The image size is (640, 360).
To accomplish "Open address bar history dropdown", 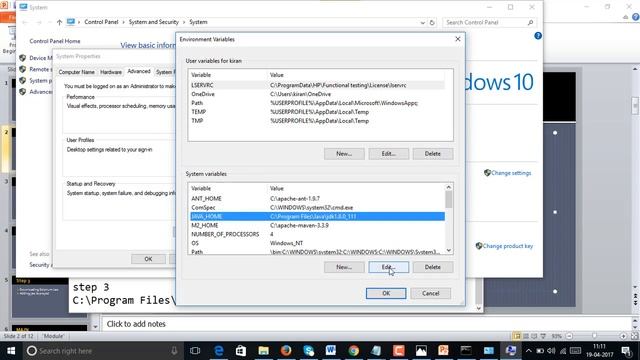I will pos(422,22).
